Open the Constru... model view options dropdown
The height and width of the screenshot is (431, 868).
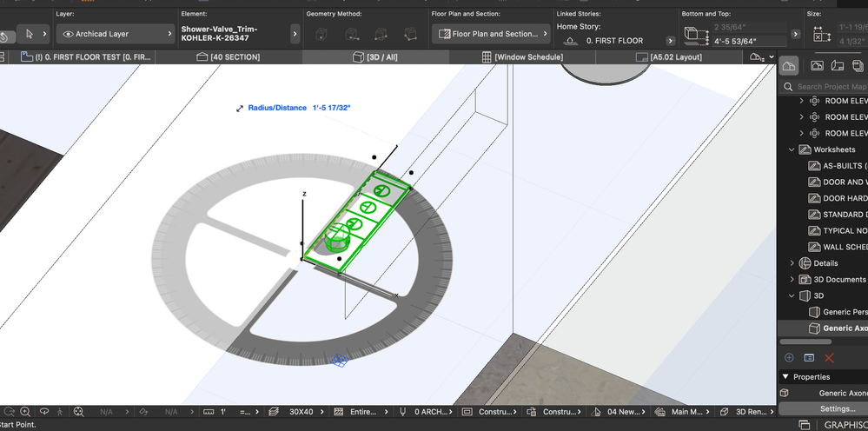(x=490, y=412)
